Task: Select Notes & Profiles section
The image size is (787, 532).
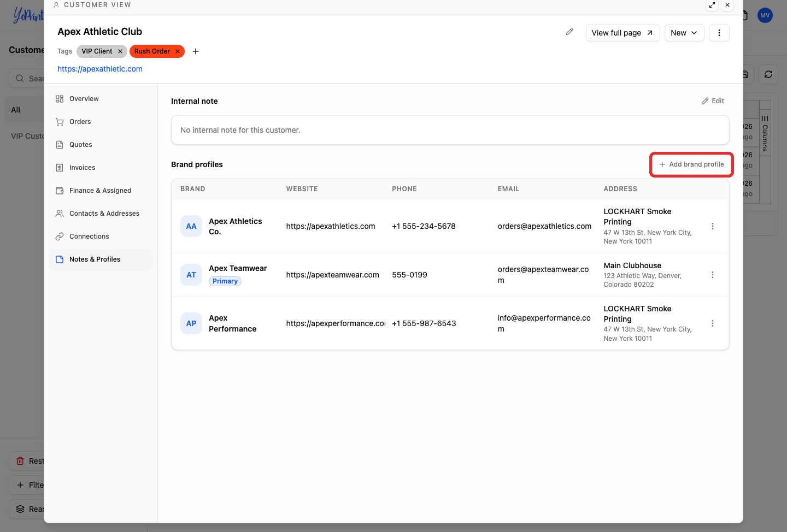Action: click(x=101, y=259)
